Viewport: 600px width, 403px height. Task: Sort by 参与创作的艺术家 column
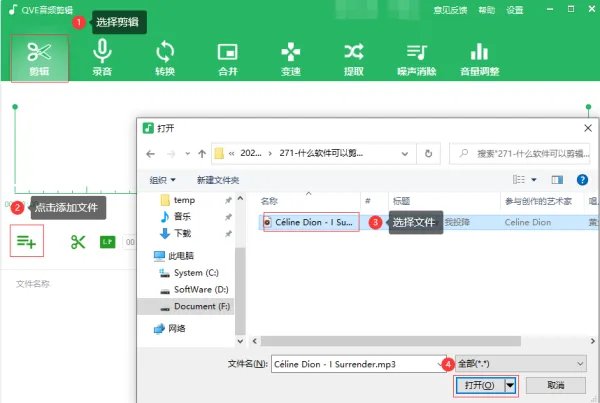tap(538, 201)
